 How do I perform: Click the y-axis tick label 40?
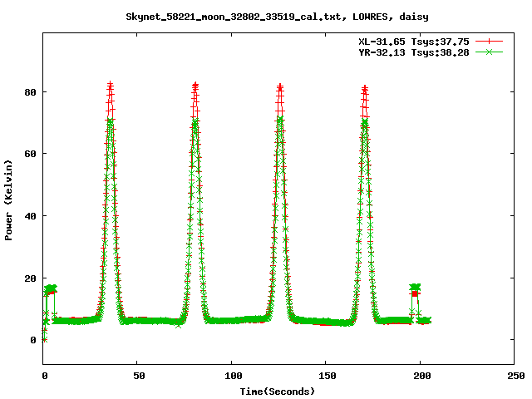(x=30, y=216)
